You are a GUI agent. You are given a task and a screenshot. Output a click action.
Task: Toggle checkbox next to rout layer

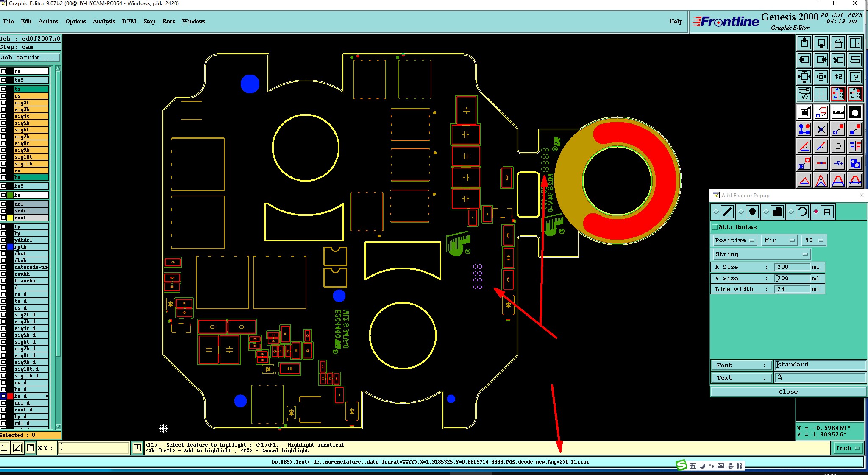coord(3,218)
